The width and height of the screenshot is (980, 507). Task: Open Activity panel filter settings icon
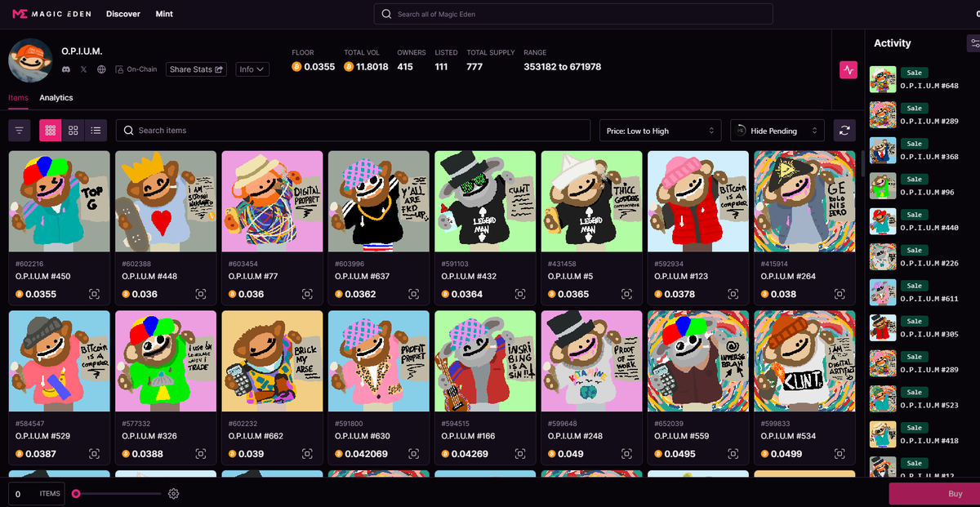[974, 43]
